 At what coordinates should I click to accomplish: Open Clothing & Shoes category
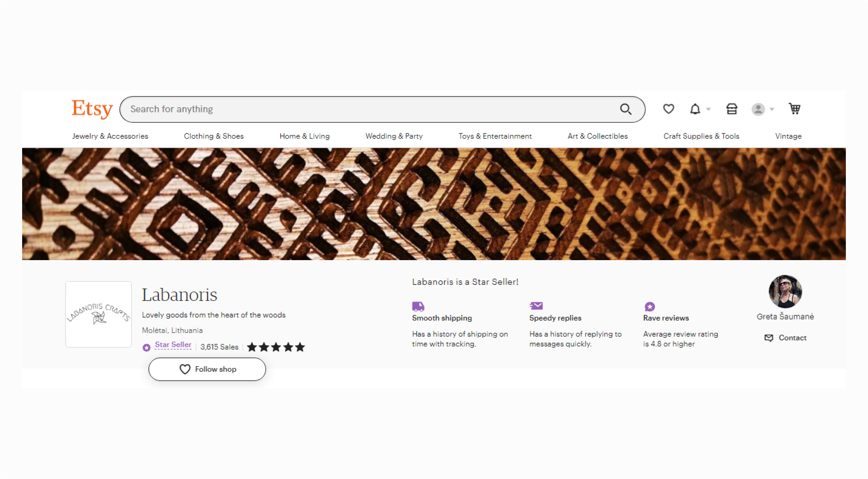click(214, 136)
